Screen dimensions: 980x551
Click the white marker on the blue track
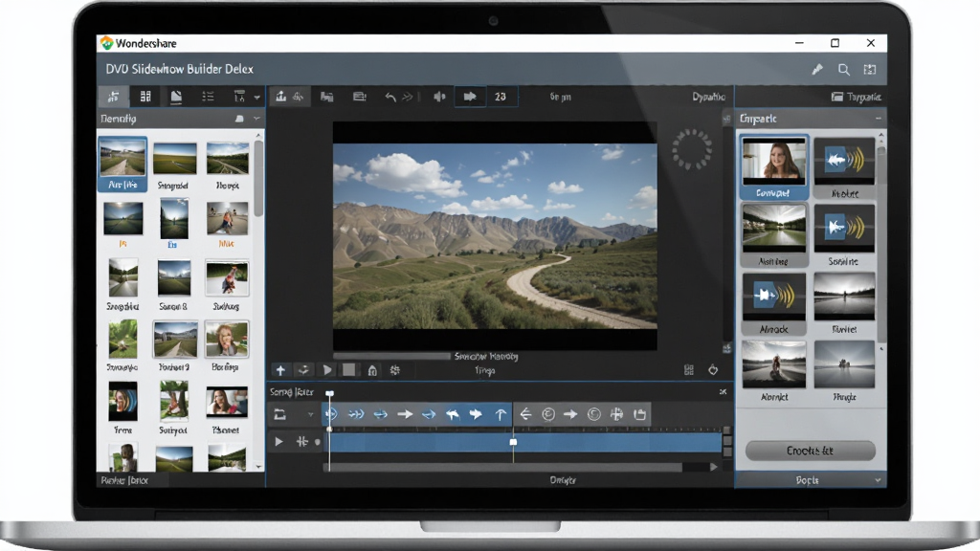(x=513, y=442)
